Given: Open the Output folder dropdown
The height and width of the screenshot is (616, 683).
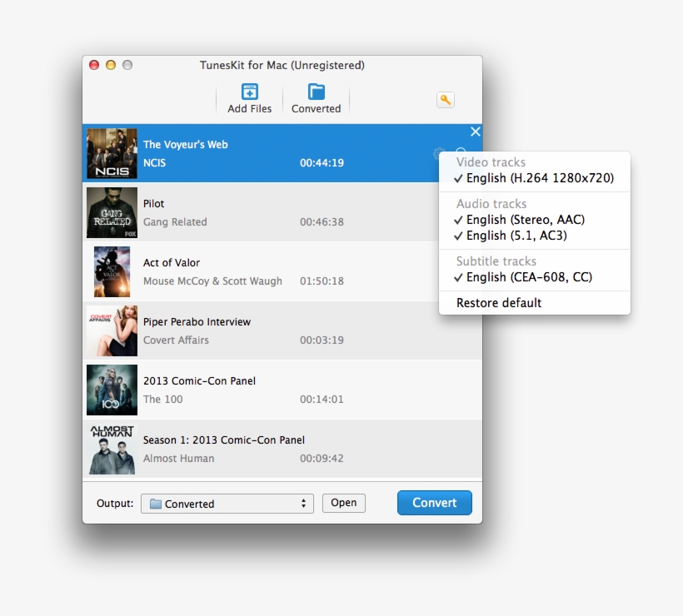Looking at the screenshot, I should pos(227,504).
